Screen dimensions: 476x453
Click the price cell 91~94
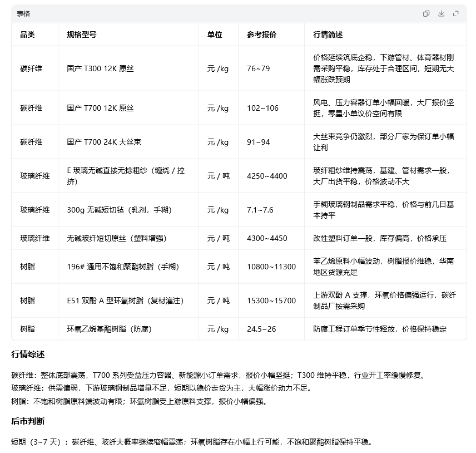point(259,142)
